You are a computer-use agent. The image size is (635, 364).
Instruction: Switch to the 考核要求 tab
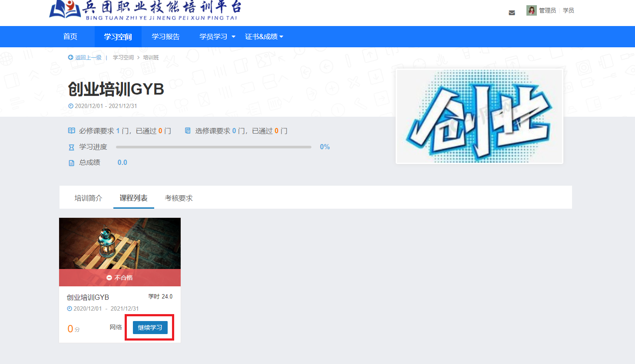click(179, 198)
